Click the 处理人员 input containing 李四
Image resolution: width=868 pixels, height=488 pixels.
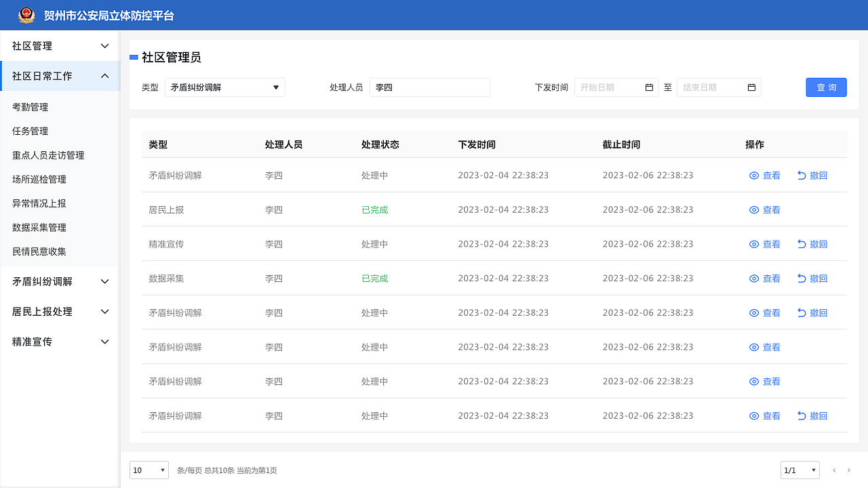(429, 87)
